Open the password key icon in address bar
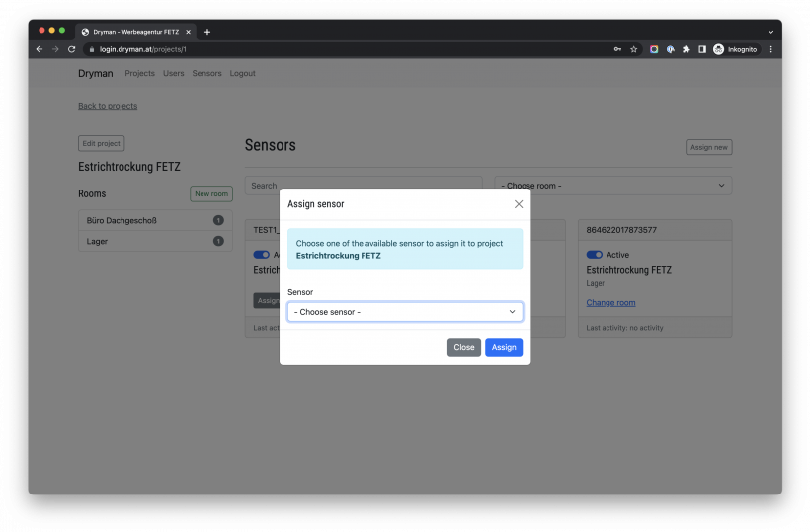The width and height of the screenshot is (810, 532). [617, 49]
